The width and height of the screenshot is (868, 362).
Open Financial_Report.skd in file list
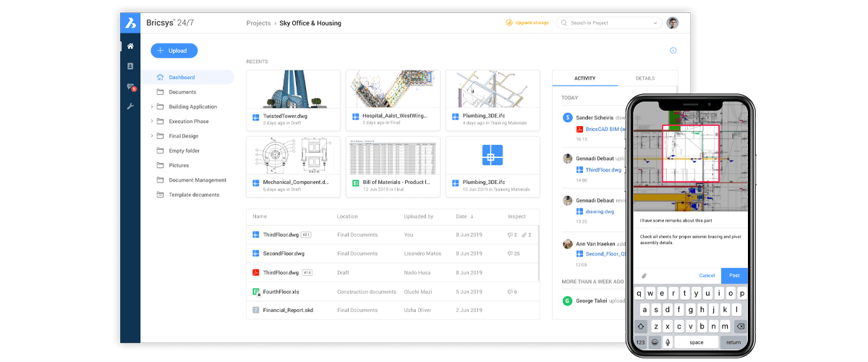288,310
